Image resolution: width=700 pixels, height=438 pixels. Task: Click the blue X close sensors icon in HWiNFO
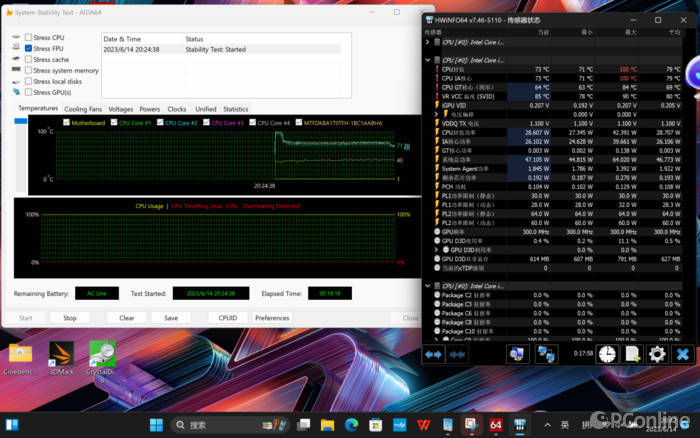point(683,355)
